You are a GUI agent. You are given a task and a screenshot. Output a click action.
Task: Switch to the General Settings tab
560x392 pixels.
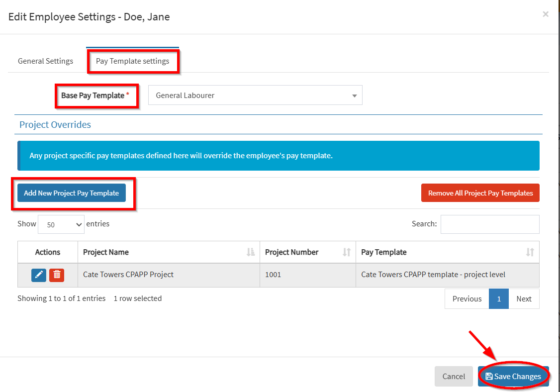tap(45, 61)
